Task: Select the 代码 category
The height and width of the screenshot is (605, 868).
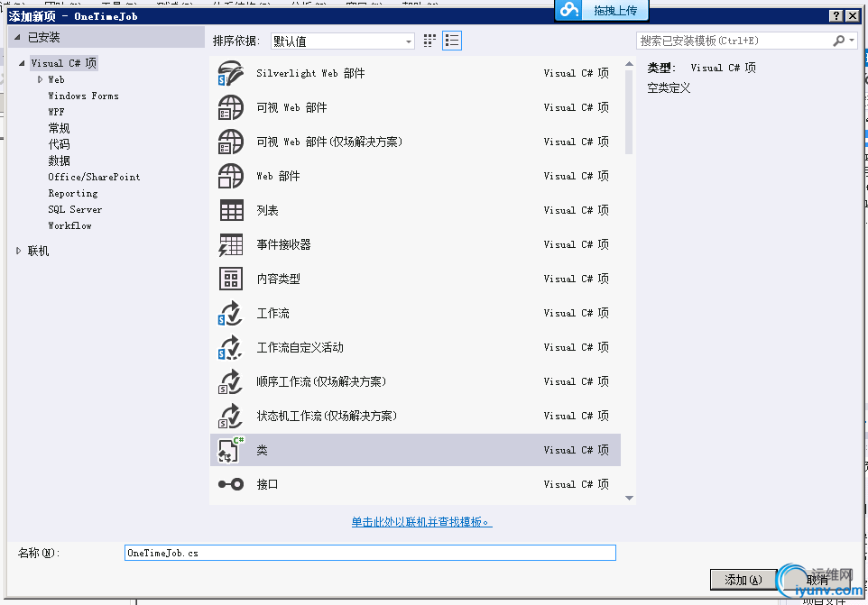Action: click(x=59, y=144)
